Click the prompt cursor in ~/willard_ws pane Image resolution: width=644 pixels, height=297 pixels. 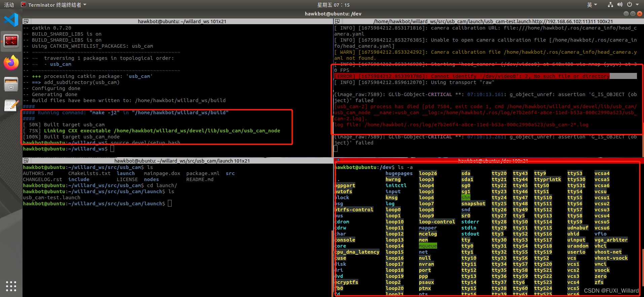112,148
